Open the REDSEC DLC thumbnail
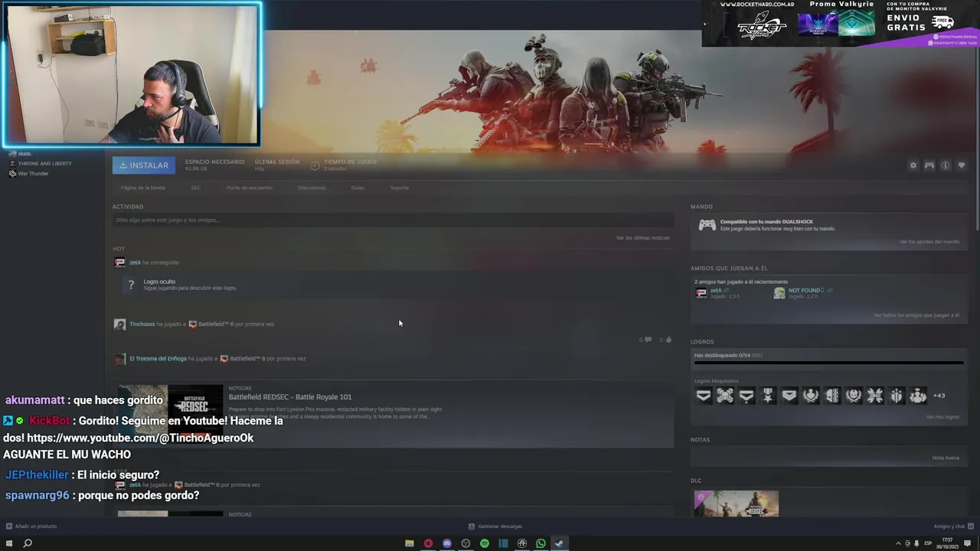Image resolution: width=980 pixels, height=551 pixels. 737,504
